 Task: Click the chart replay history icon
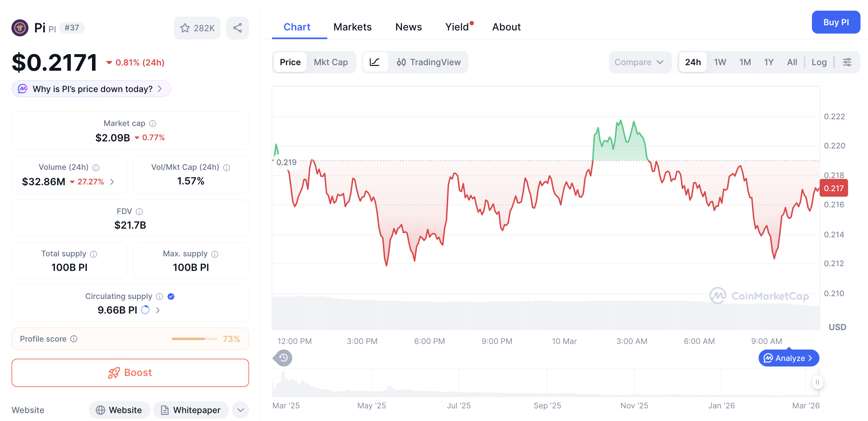pyautogui.click(x=282, y=358)
